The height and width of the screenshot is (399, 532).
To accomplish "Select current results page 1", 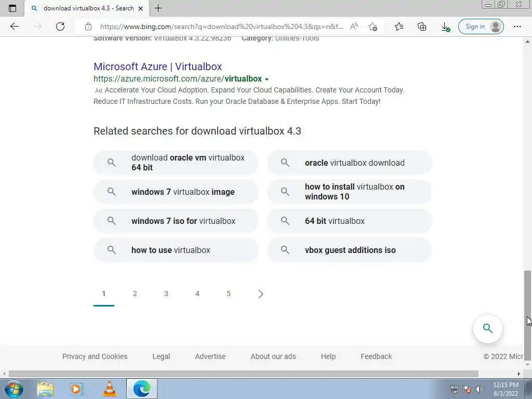I will click(104, 294).
